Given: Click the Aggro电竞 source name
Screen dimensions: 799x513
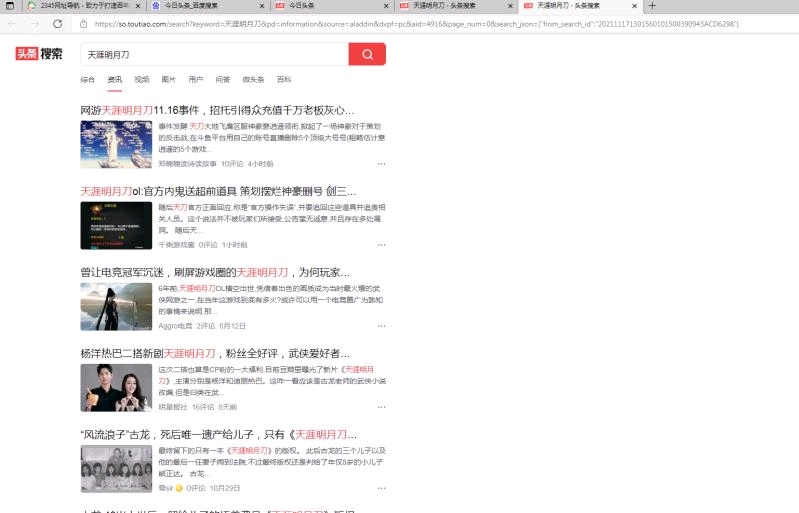Looking at the screenshot, I should (x=175, y=326).
